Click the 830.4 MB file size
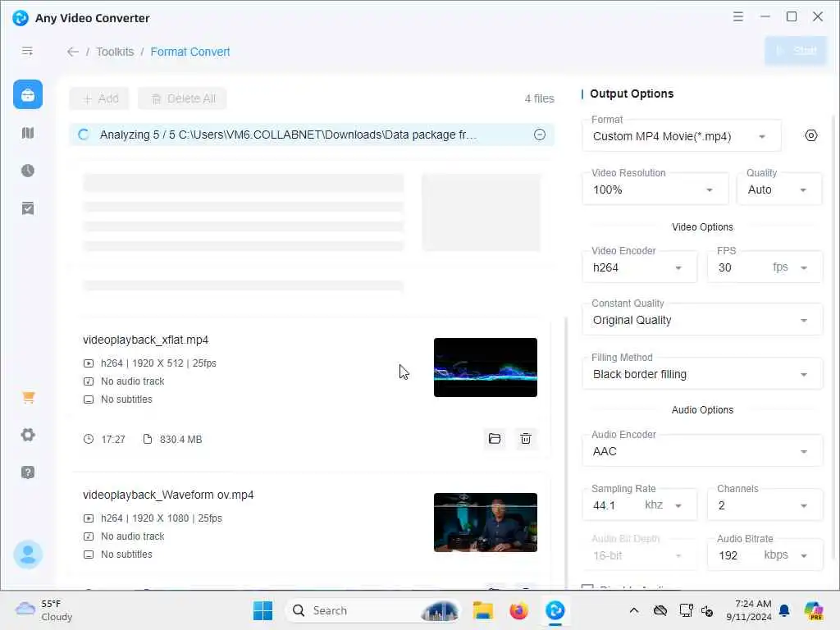840x630 pixels. (x=180, y=440)
